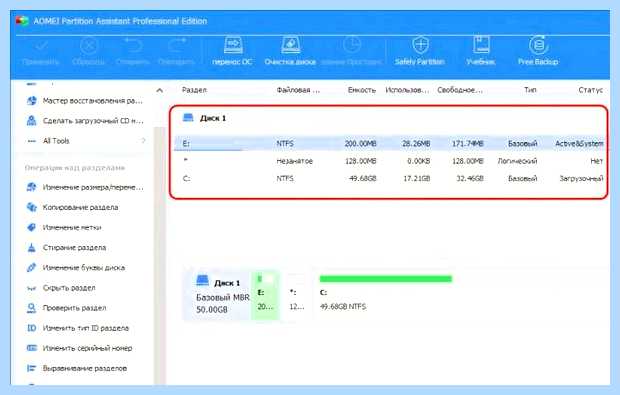Click the Migrate OS (перенос ОС) toolbar icon
Screen dimensions: 620x395
coord(232,45)
